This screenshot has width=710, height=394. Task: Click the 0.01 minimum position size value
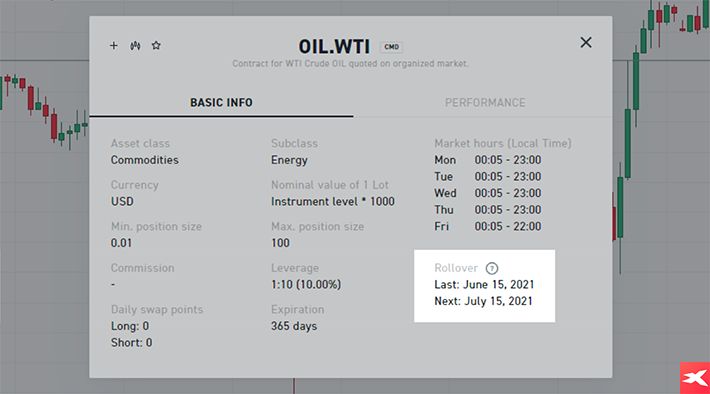121,243
